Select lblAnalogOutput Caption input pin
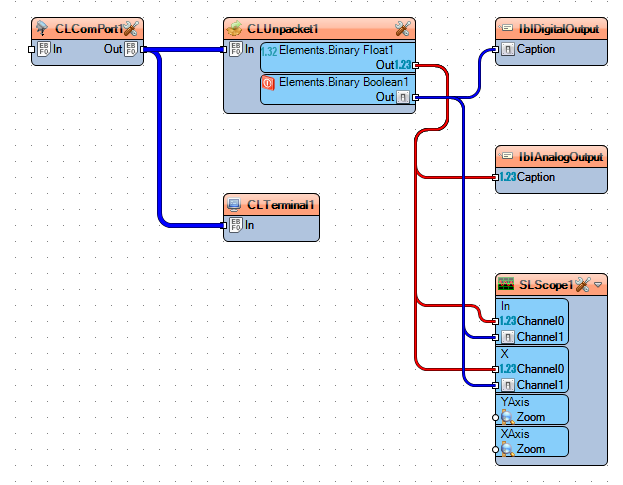 [x=495, y=177]
